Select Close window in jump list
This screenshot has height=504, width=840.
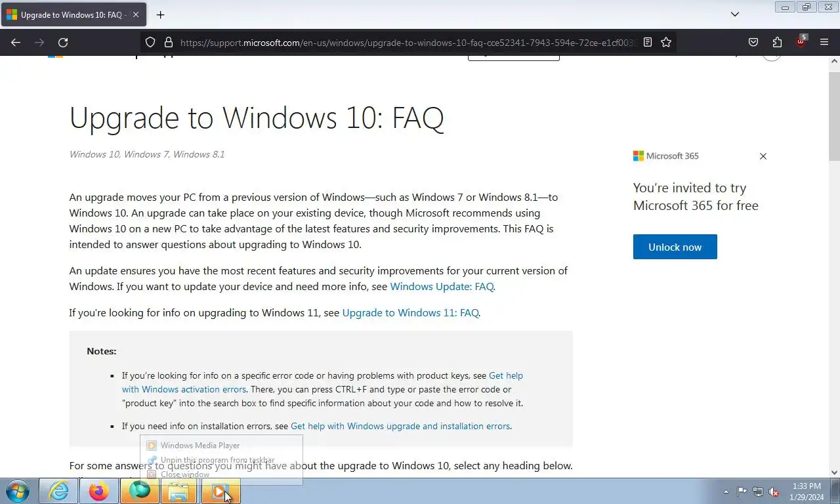point(221,474)
